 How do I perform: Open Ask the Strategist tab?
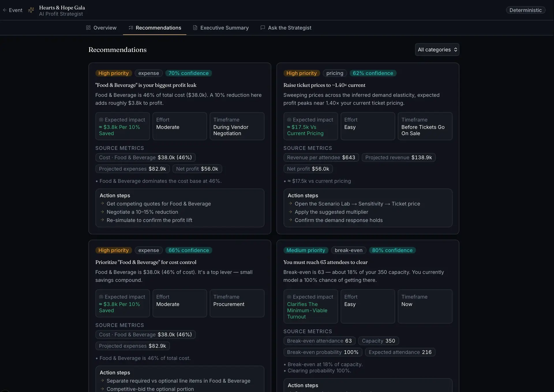coord(286,28)
